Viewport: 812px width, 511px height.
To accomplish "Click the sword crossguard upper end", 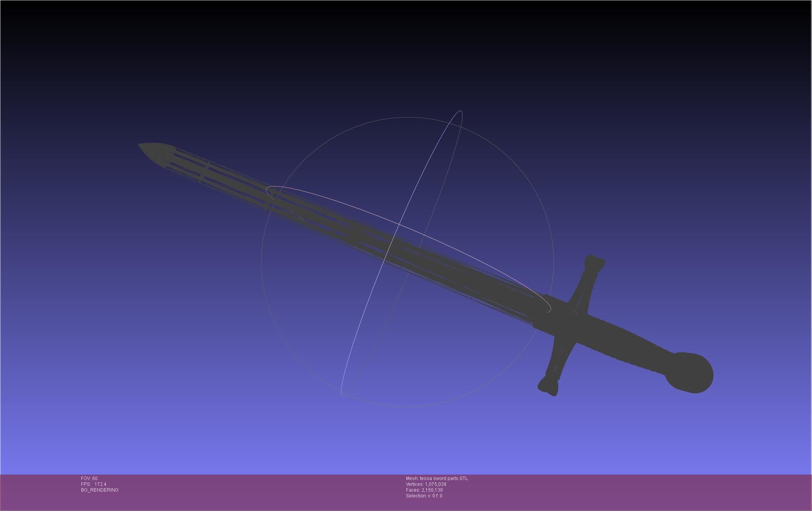I will tap(594, 263).
